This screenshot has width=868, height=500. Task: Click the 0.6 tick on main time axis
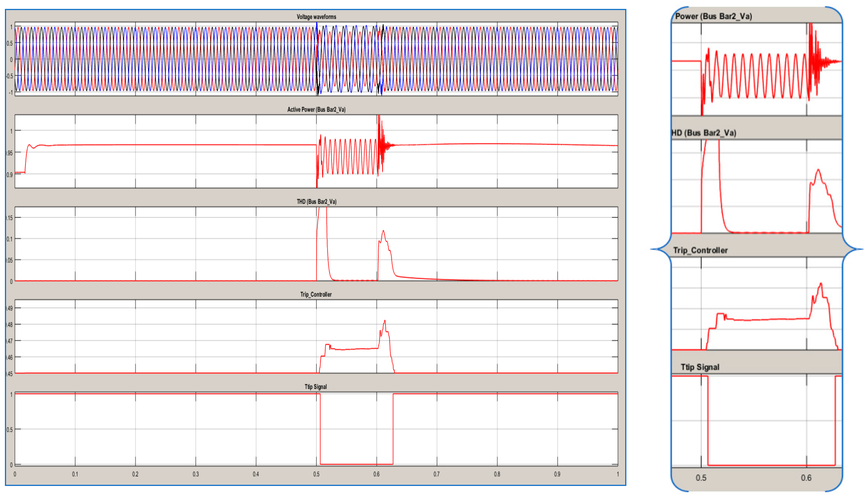point(376,474)
